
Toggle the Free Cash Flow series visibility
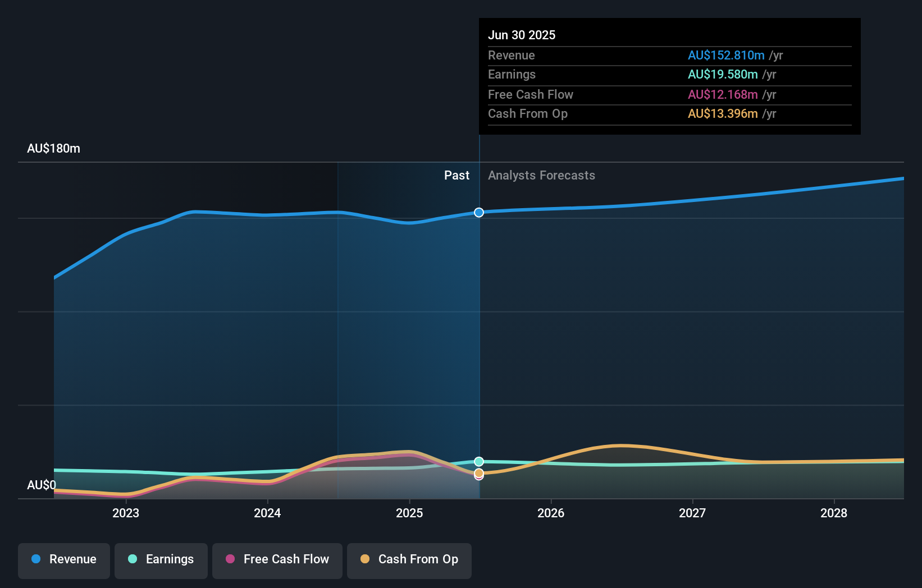coord(277,559)
